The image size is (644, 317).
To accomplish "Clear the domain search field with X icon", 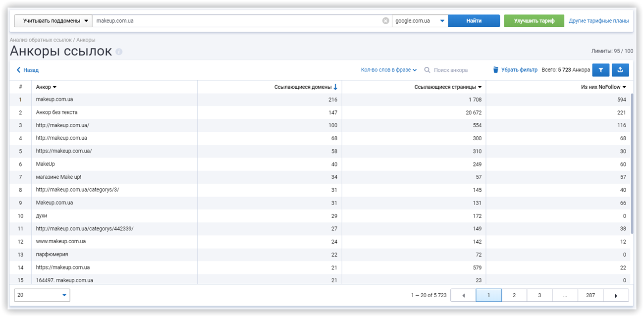I will (x=385, y=21).
